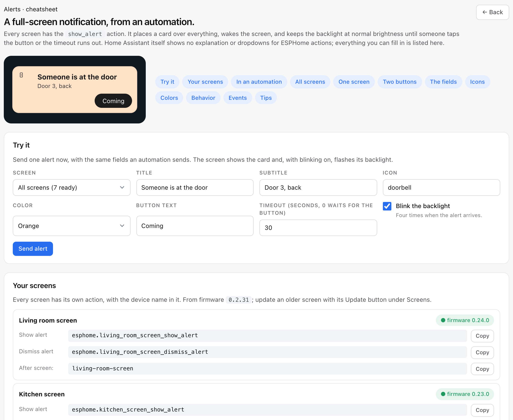513x420 pixels.
Task: Toggle the Blink the backlight checkbox
Action: (387, 206)
